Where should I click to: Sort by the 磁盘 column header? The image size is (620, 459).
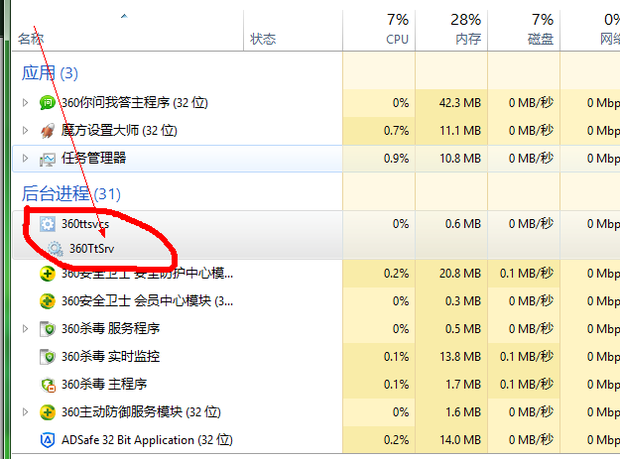(524, 31)
